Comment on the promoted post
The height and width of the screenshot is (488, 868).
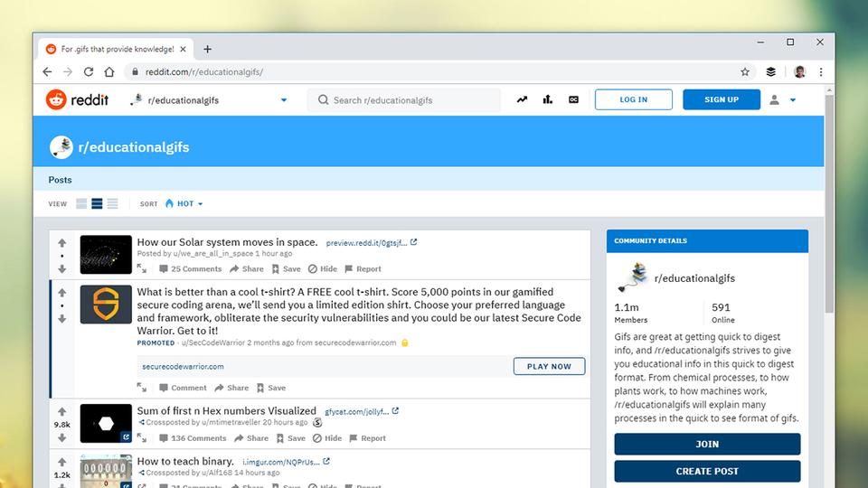183,388
